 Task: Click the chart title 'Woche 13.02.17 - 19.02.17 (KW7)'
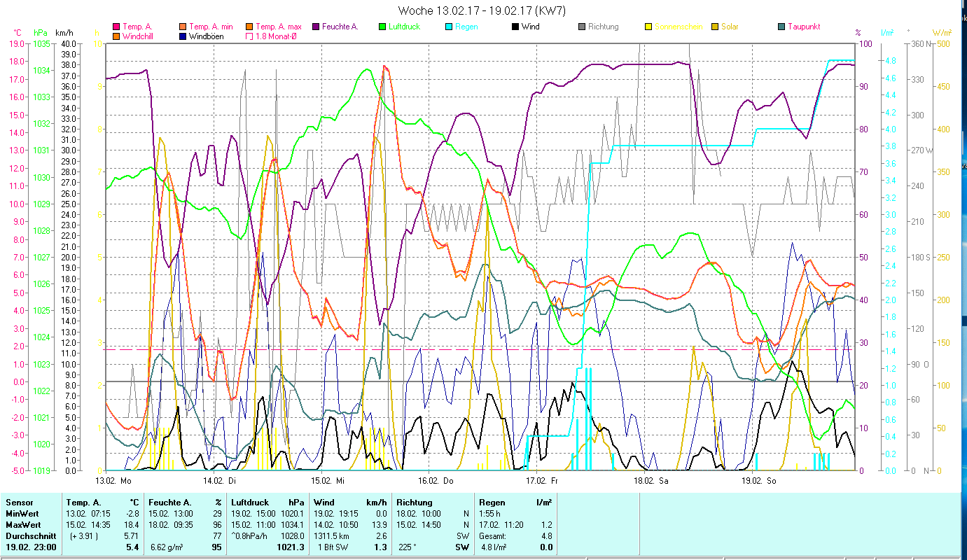tap(482, 10)
